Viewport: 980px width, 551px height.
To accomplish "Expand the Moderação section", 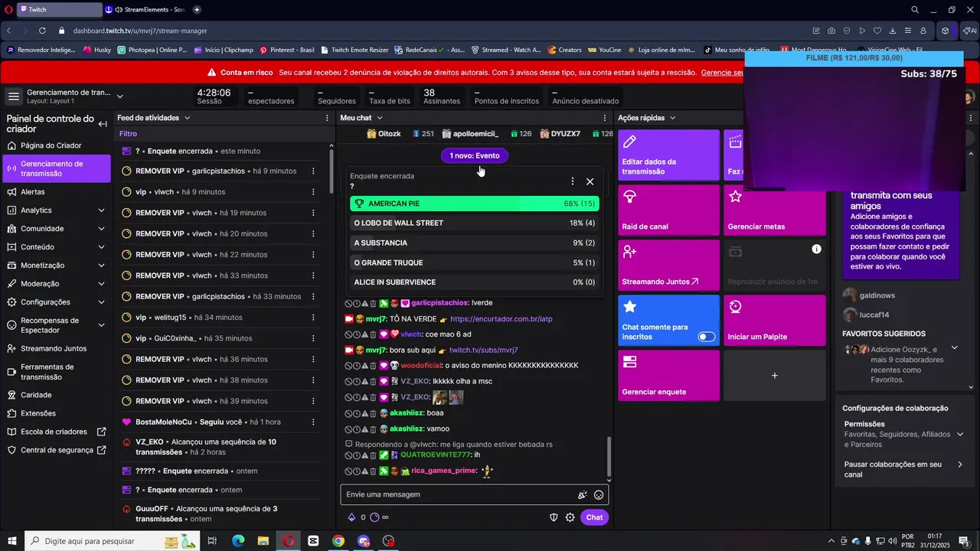I will [101, 284].
